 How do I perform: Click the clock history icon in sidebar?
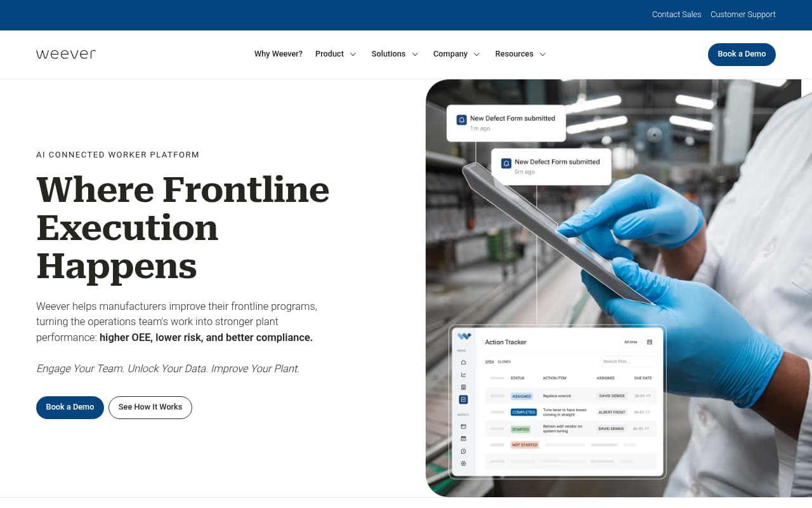pos(463,451)
